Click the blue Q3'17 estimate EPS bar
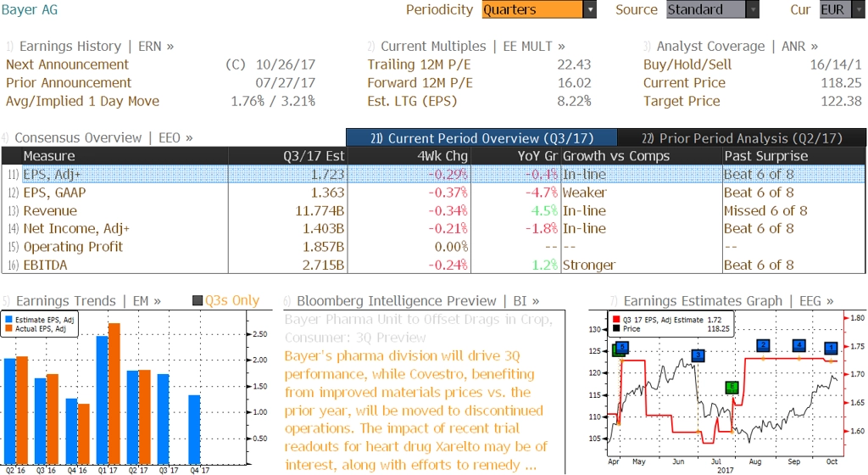 (x=164, y=419)
